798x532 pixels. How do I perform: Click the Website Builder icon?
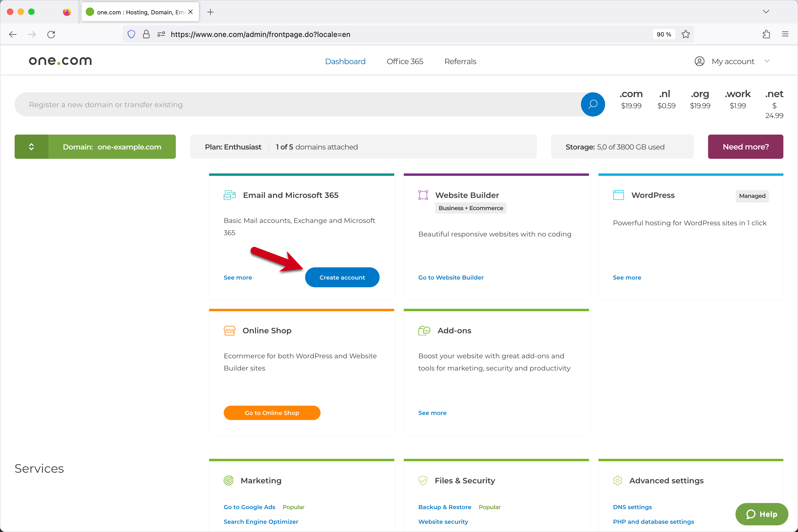pos(423,195)
